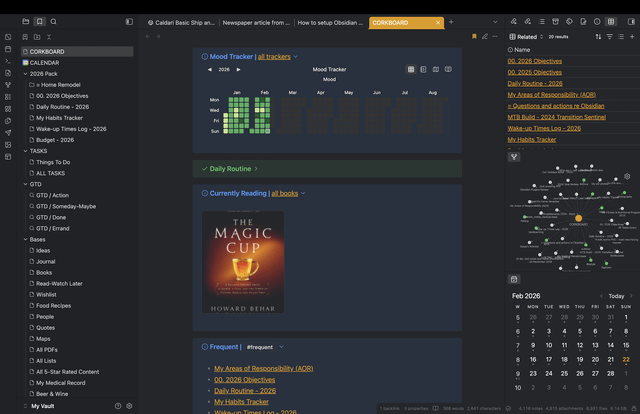Screen dimensions: 640x414
Task: Open My Areas of Responsibility link in Frequent
Action: tap(264, 369)
